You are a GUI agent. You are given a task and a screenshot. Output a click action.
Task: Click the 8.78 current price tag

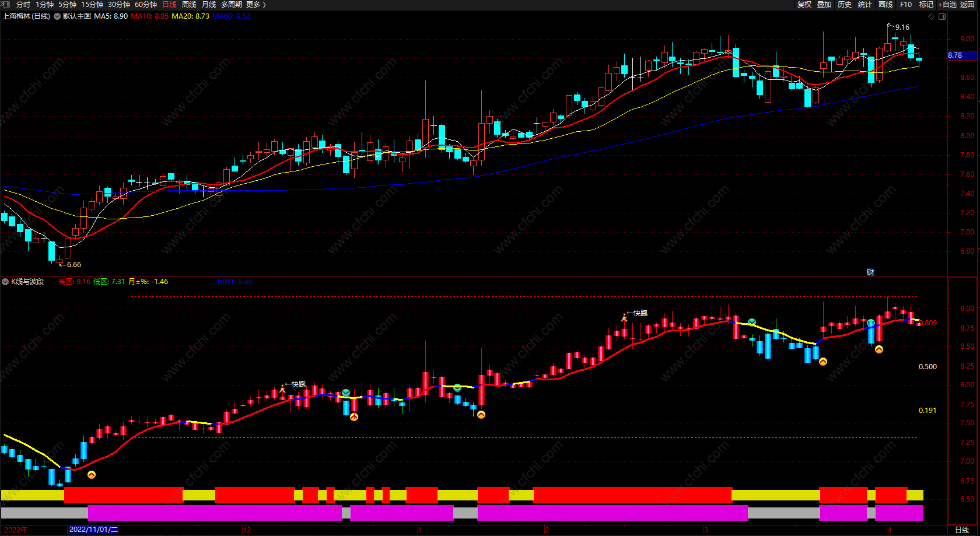click(963, 55)
